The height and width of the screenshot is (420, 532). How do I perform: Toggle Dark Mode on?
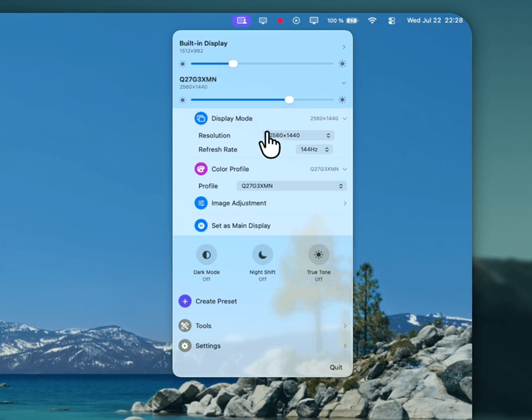pos(206,255)
